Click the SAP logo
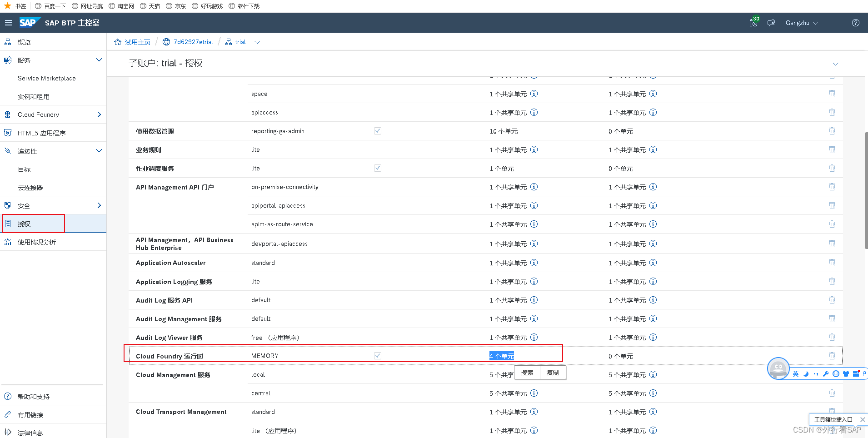Viewport: 868px width, 438px height. pyautogui.click(x=30, y=22)
